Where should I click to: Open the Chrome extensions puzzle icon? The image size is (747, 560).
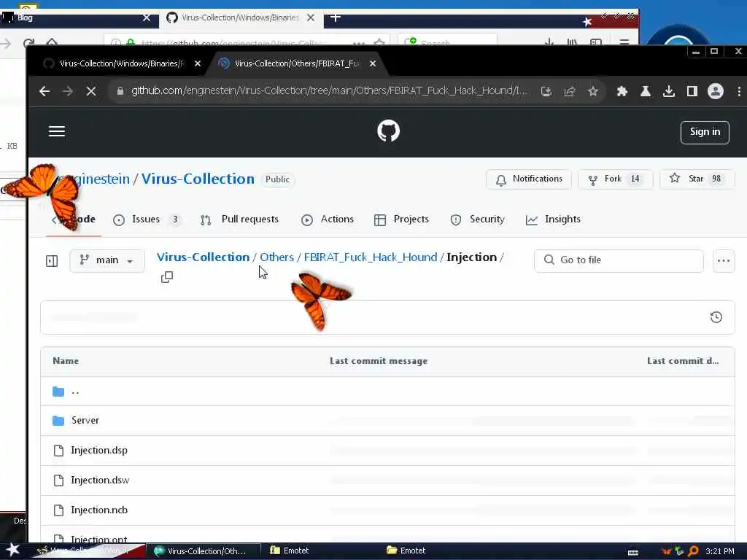pos(622,91)
